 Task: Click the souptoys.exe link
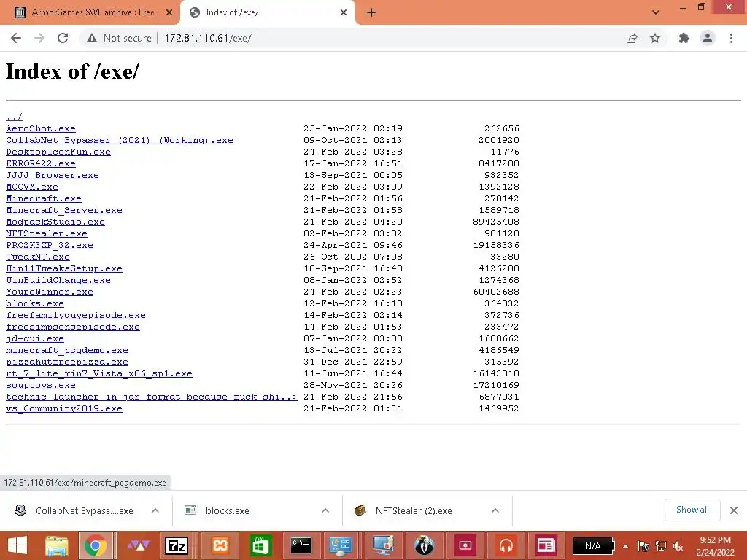pos(41,385)
